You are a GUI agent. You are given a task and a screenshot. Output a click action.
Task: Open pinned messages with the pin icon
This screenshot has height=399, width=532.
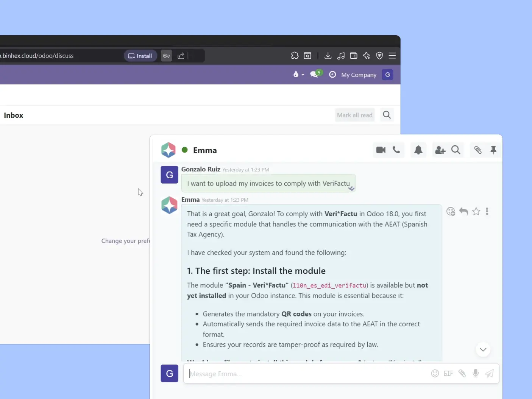tap(493, 150)
